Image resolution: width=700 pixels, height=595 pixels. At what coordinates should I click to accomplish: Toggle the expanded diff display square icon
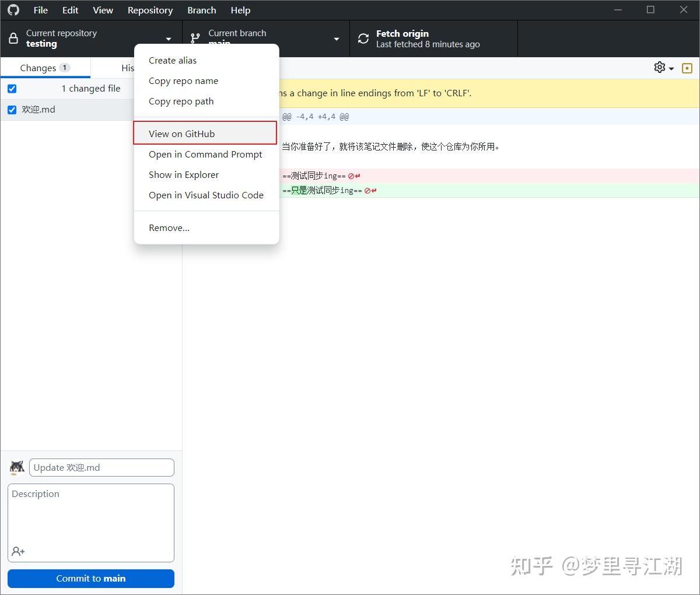click(687, 68)
